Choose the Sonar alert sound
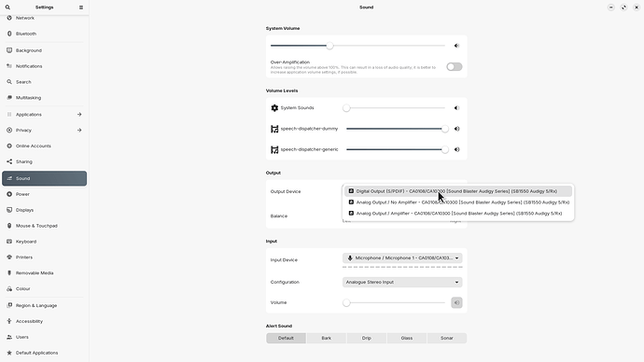Screen dimensions: 644x362 [x=447, y=338]
